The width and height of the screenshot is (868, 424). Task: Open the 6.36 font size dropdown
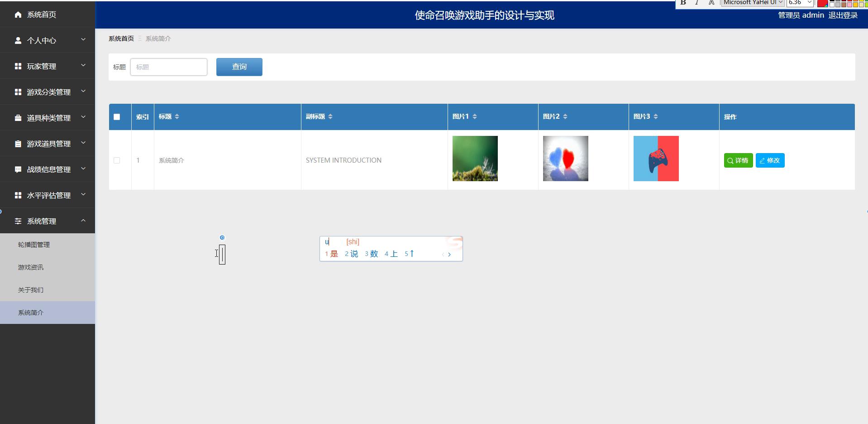tap(800, 3)
